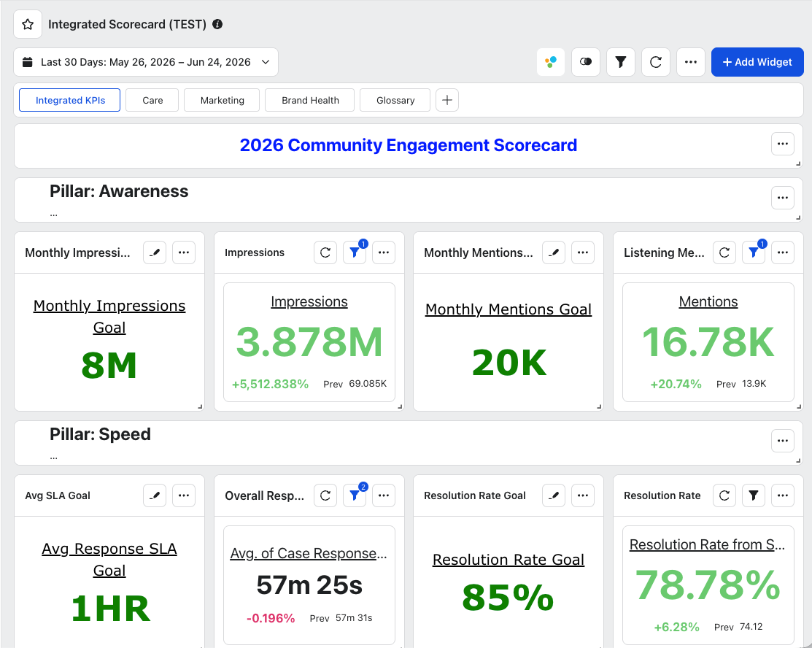
Task: Open more options on Avg SLA Goal widget
Action: coord(184,495)
